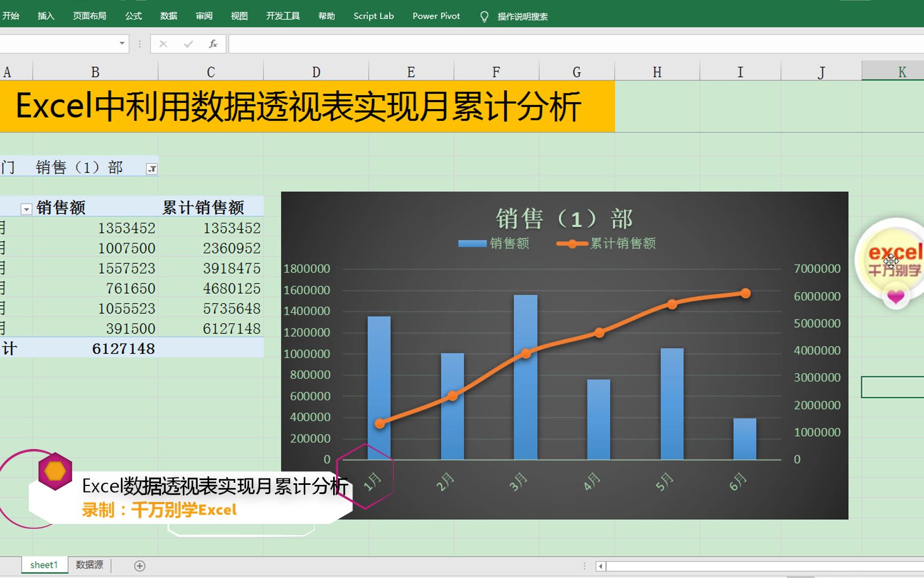924x578 pixels.
Task: Open the Name Box dropdown arrow
Action: point(122,44)
